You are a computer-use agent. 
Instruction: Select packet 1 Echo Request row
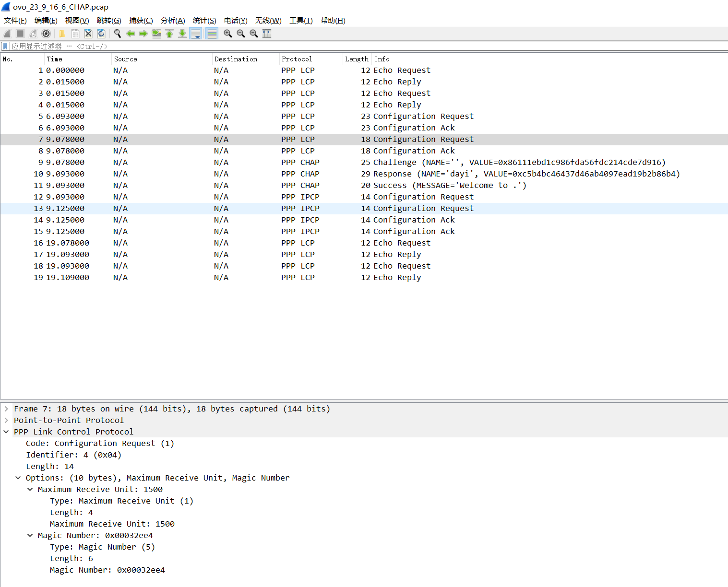click(364, 70)
